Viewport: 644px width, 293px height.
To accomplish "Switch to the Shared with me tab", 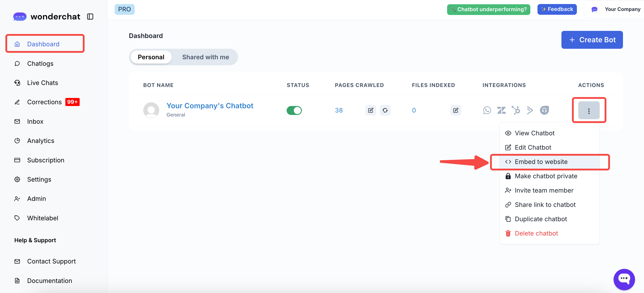I will point(205,57).
